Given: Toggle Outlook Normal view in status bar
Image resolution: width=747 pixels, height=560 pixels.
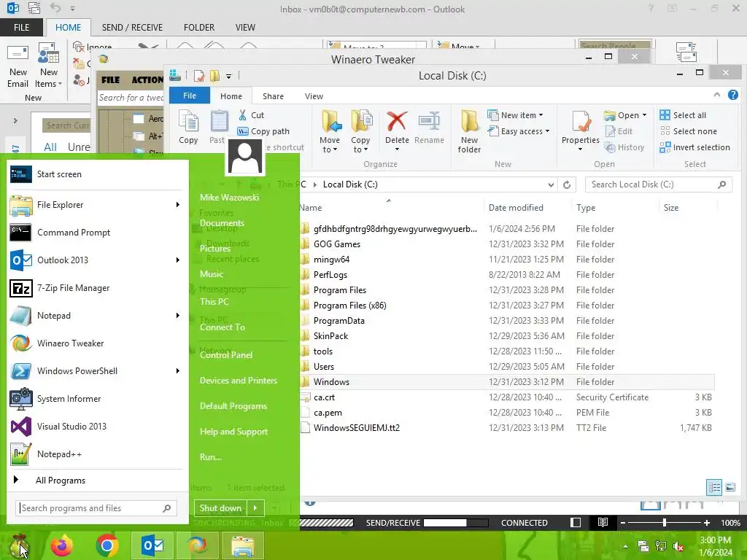Looking at the screenshot, I should [576, 522].
